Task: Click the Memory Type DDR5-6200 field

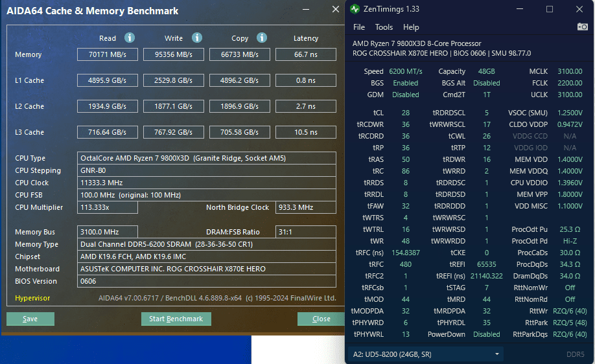Action: (x=206, y=245)
